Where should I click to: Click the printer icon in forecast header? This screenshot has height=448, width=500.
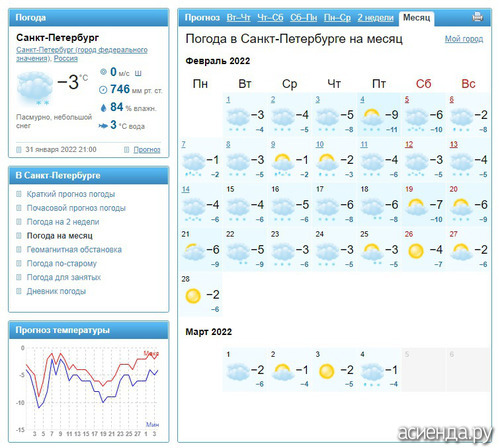coord(477,17)
